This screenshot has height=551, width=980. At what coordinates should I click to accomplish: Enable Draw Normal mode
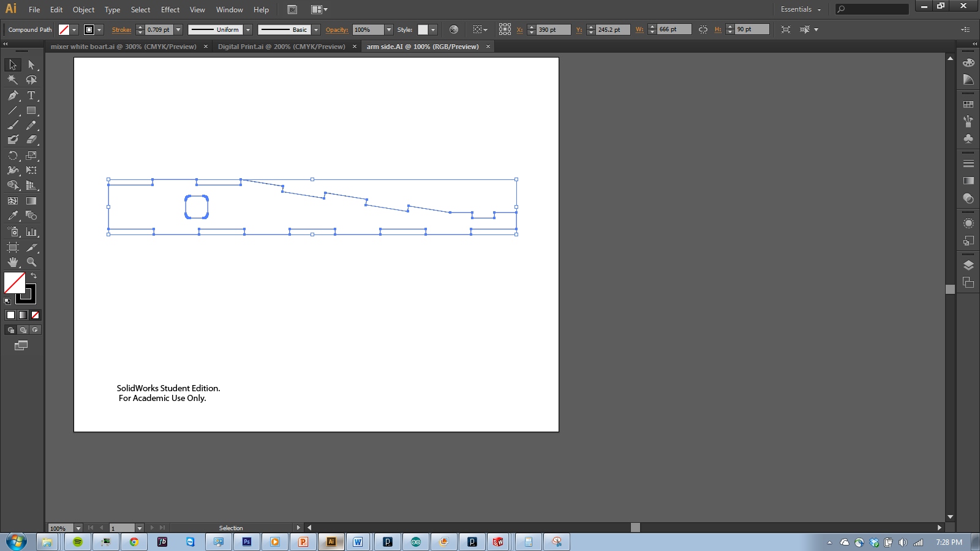pos(10,330)
